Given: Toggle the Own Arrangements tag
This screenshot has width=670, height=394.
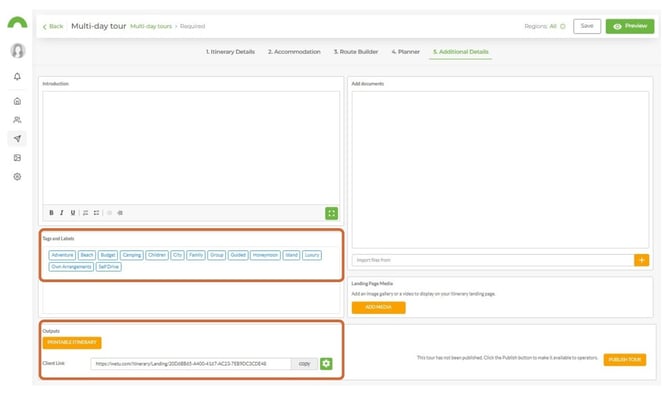Looking at the screenshot, I should pos(71,267).
